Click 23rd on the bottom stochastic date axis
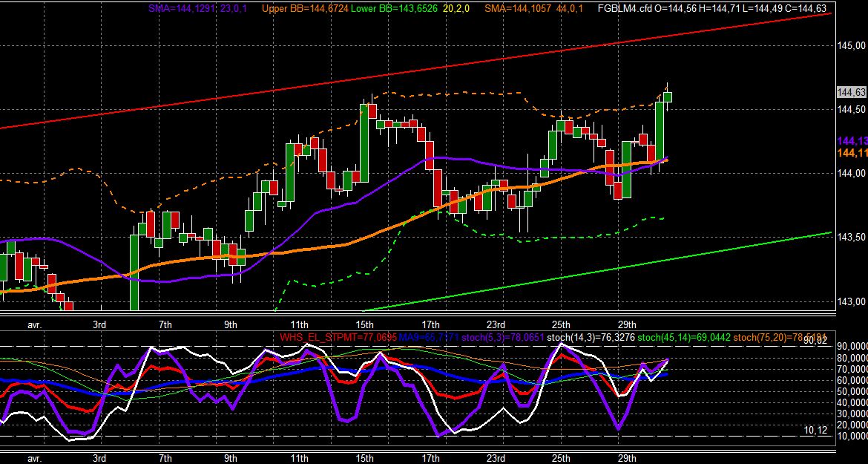This screenshot has height=464, width=868. coord(496,458)
